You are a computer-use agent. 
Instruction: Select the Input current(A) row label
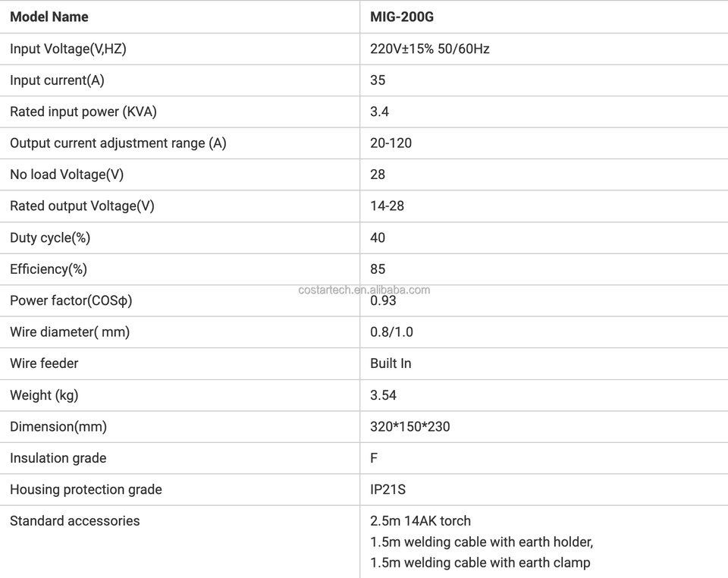(x=57, y=80)
